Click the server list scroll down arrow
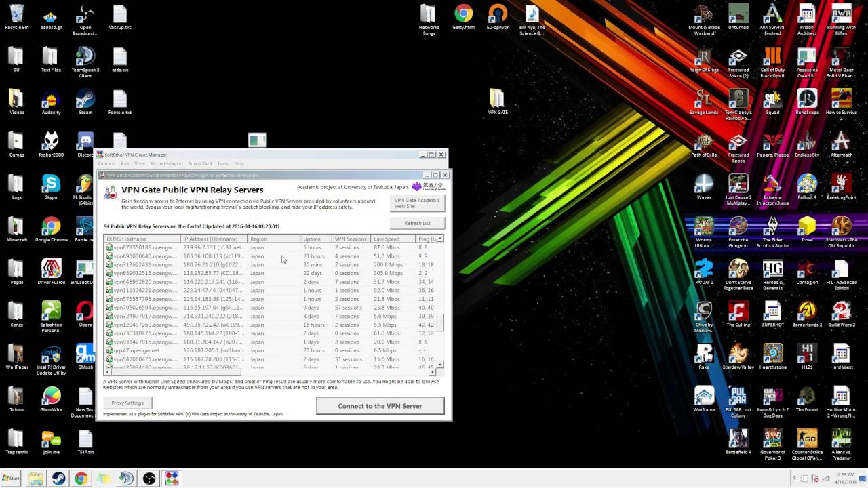This screenshot has width=868, height=488. [441, 365]
